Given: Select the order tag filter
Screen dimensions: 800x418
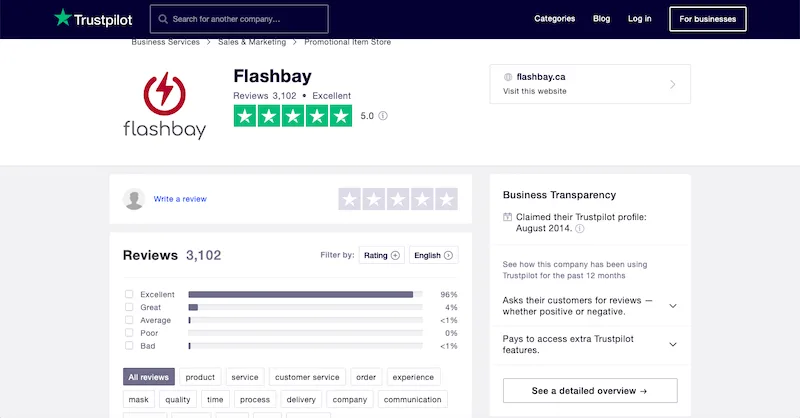Looking at the screenshot, I should pos(366,377).
